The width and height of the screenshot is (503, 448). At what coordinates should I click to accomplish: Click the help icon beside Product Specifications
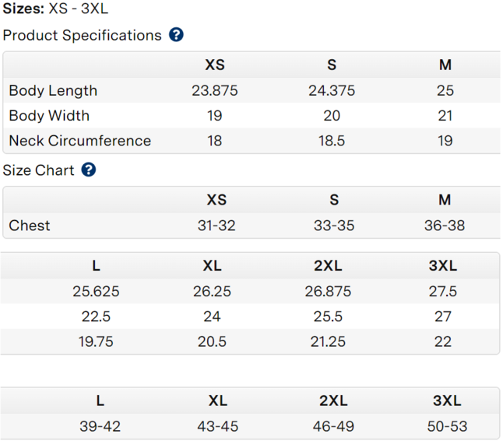[176, 35]
